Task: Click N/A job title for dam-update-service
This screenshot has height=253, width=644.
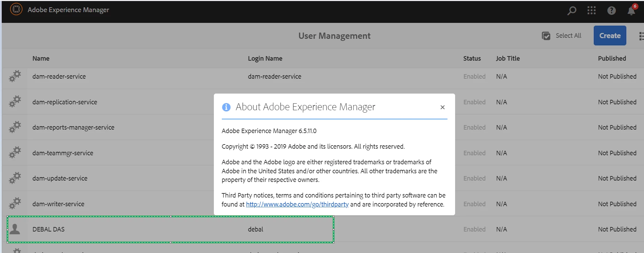Action: pyautogui.click(x=501, y=178)
